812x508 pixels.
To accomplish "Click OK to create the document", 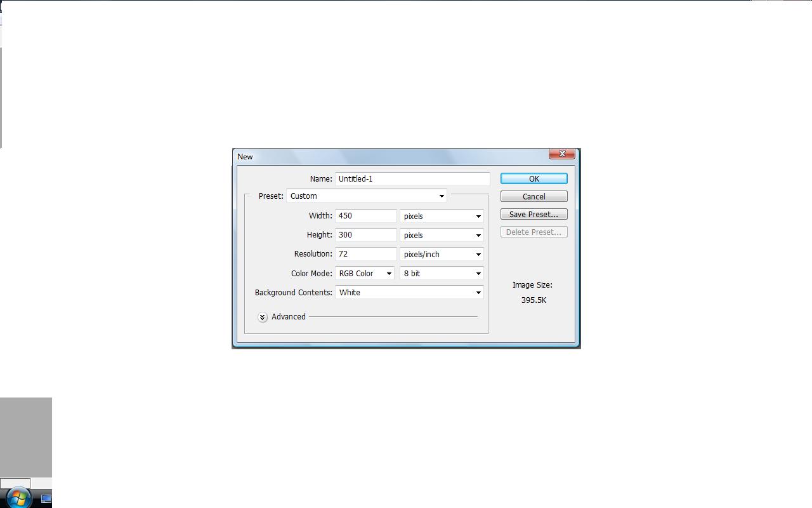I will [534, 179].
